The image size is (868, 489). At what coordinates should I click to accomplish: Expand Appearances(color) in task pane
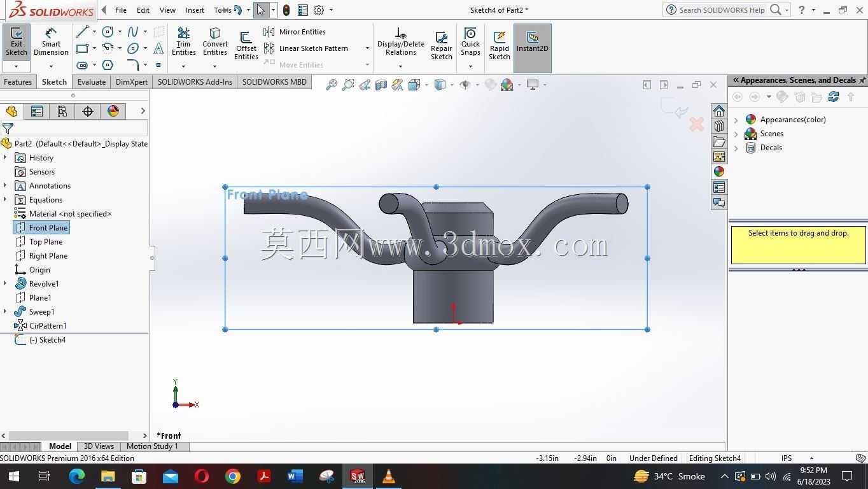click(736, 120)
